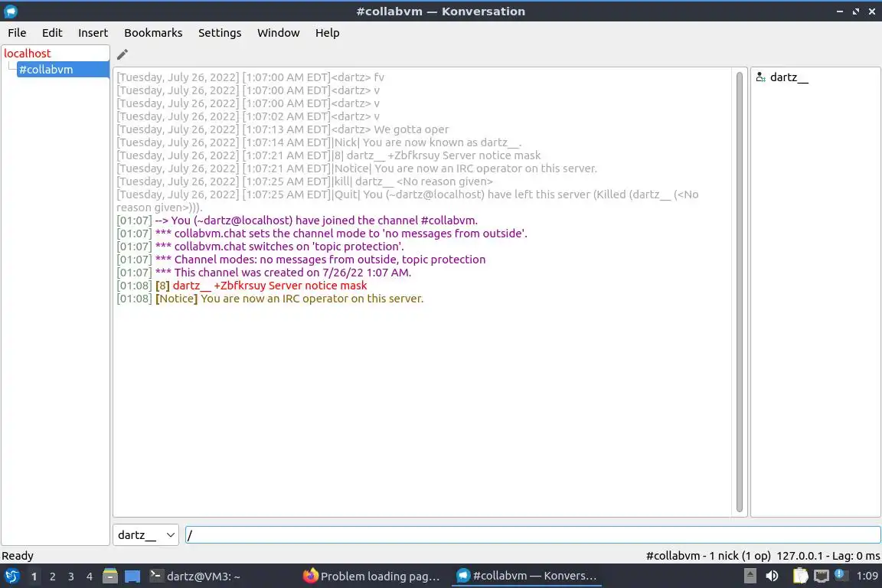Click the network monitor tray icon

pyautogui.click(x=822, y=576)
